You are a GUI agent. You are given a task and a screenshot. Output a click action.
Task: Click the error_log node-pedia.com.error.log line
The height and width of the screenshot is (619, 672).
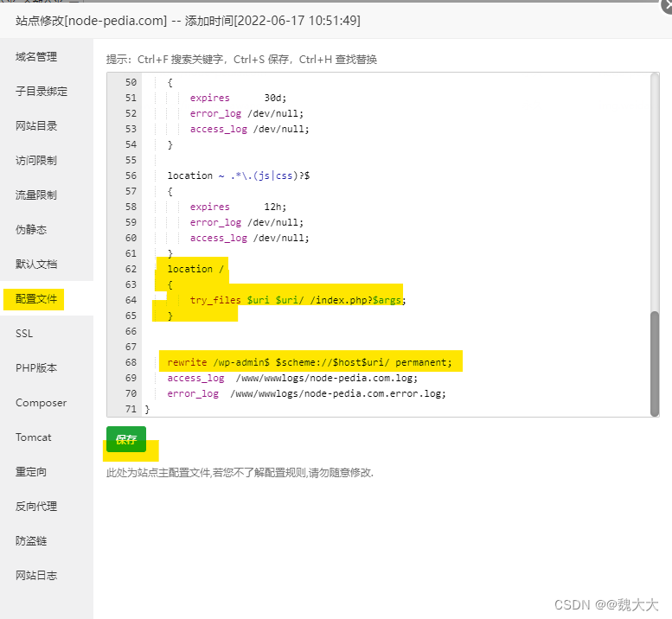(x=306, y=393)
